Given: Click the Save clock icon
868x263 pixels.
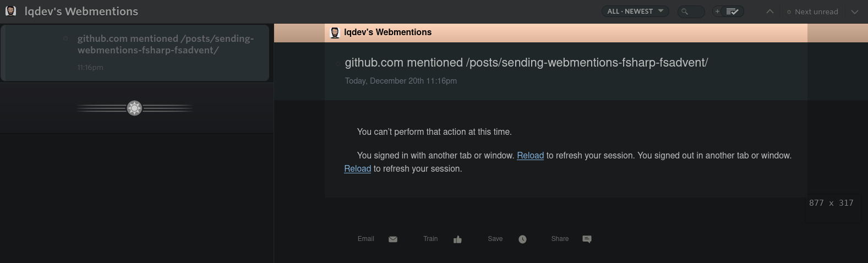Looking at the screenshot, I should tap(522, 239).
